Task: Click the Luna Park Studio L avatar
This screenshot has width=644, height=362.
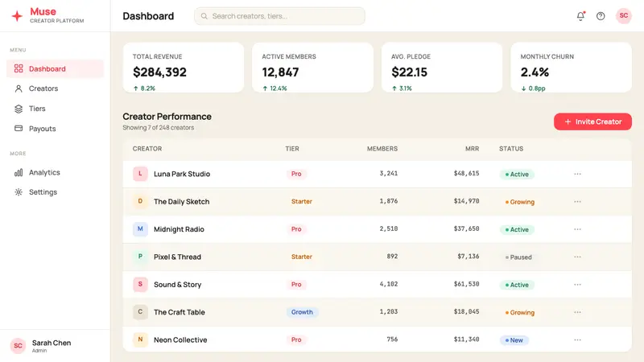Action: (140, 174)
